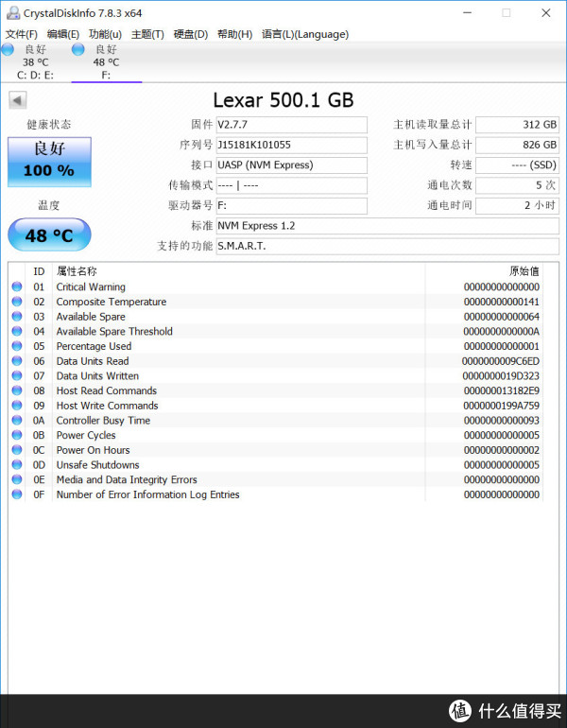Click the Lexar 500.1 GB disk title
Image resolution: width=567 pixels, height=728 pixels.
click(283, 100)
